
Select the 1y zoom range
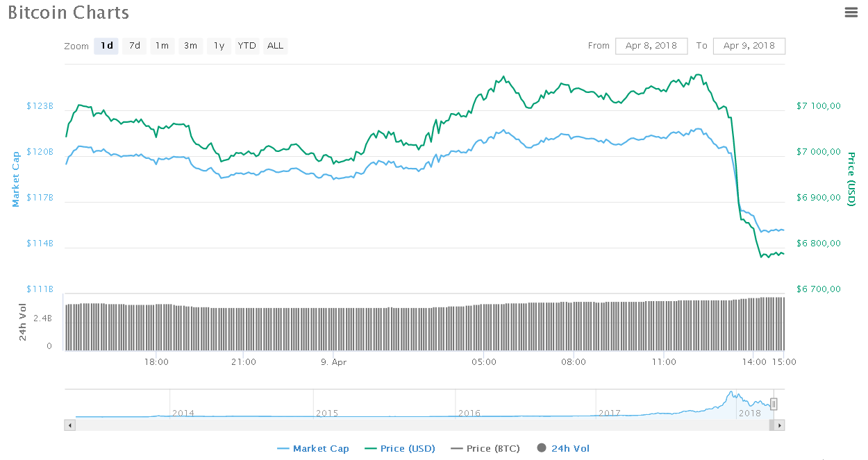point(219,46)
